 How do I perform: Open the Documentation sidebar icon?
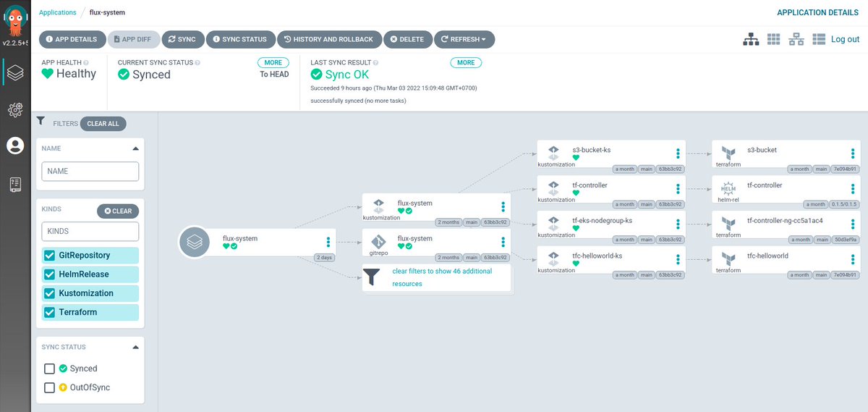click(x=15, y=185)
